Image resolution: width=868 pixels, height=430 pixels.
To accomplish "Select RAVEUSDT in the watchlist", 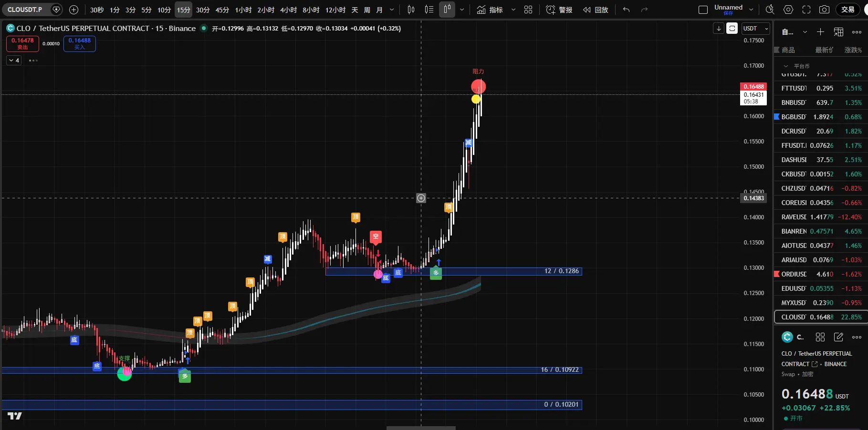I will tap(821, 217).
